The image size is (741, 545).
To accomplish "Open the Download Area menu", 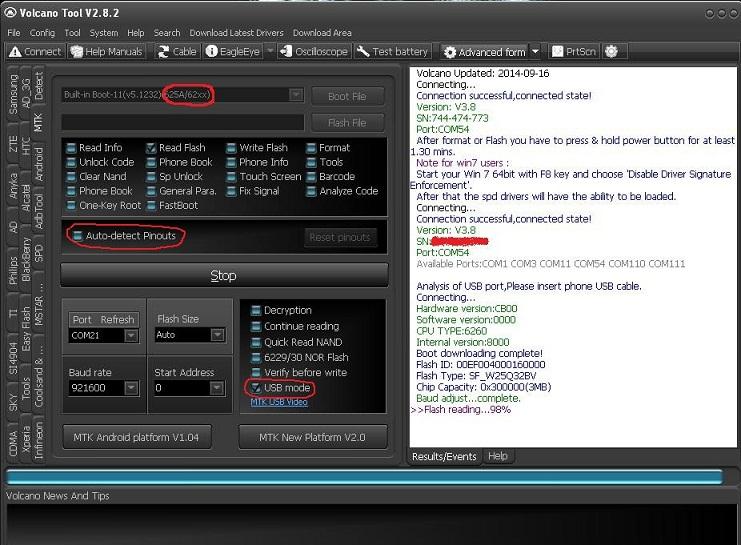I will (322, 33).
